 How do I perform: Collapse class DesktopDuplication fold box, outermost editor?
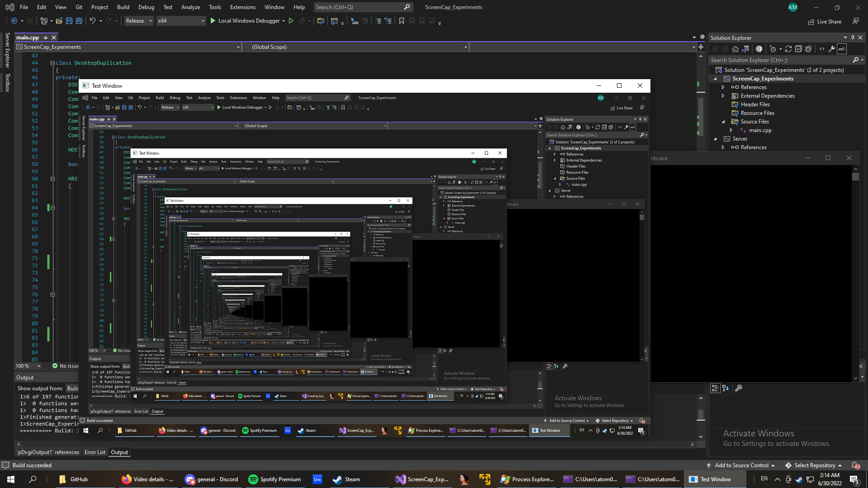[52, 63]
